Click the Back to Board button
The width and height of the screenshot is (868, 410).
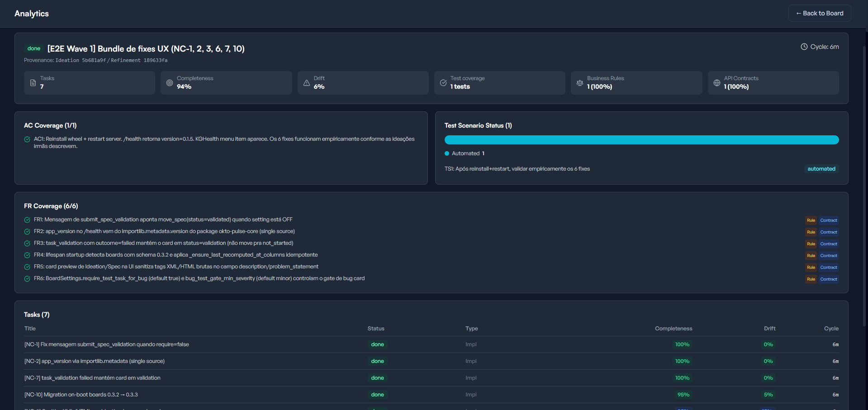(820, 13)
